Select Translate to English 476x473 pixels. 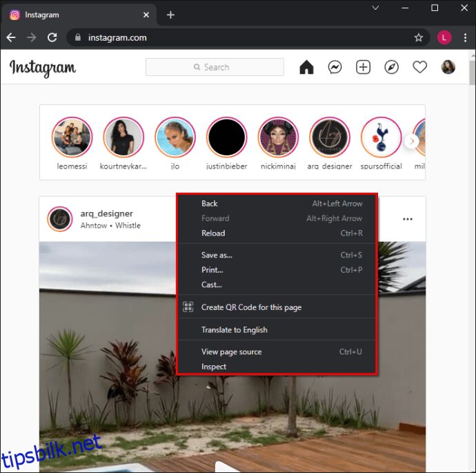[x=277, y=329]
